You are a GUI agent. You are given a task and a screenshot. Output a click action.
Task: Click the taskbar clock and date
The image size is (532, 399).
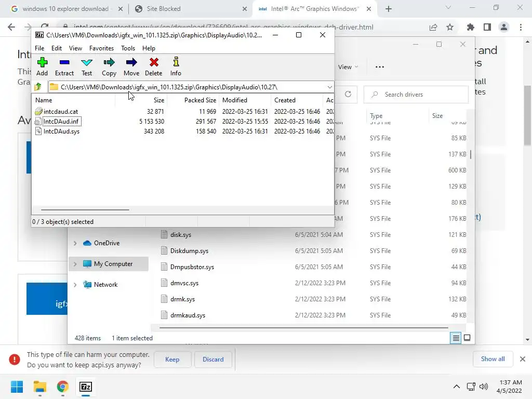pos(510,387)
